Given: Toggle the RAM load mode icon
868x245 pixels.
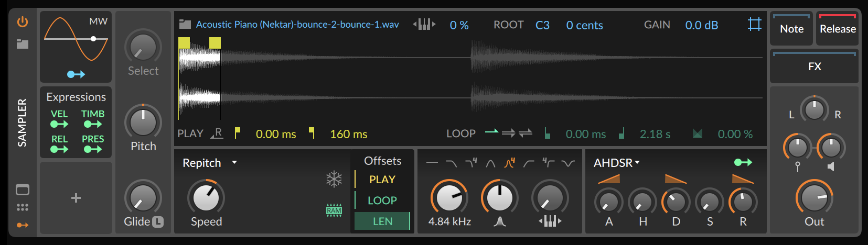Looking at the screenshot, I should pos(334,210).
